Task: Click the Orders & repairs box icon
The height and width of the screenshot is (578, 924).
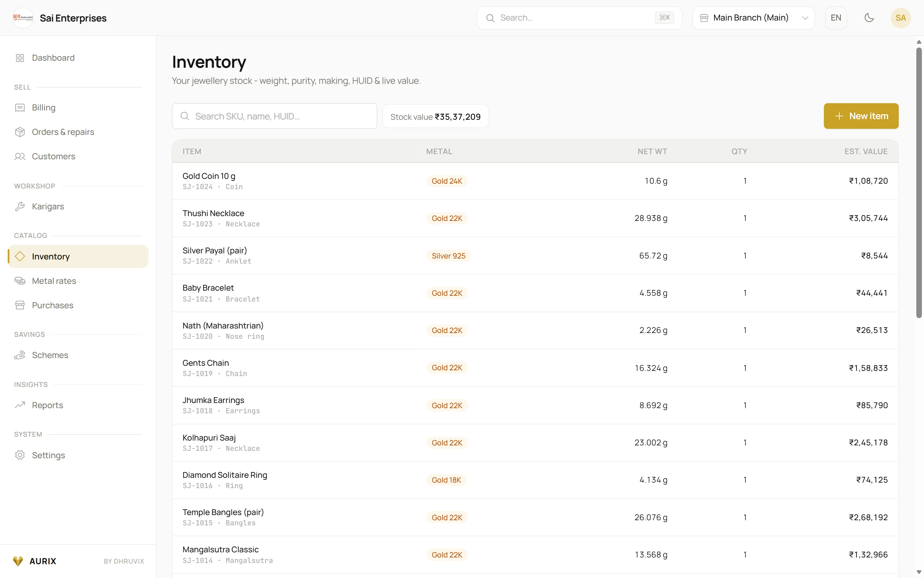Action: pyautogui.click(x=20, y=132)
